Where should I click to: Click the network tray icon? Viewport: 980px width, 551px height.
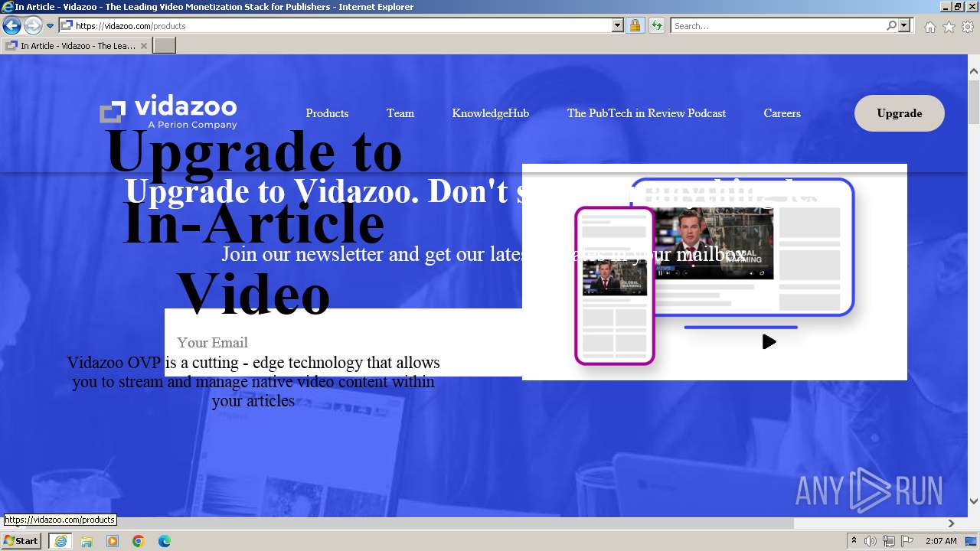click(889, 541)
